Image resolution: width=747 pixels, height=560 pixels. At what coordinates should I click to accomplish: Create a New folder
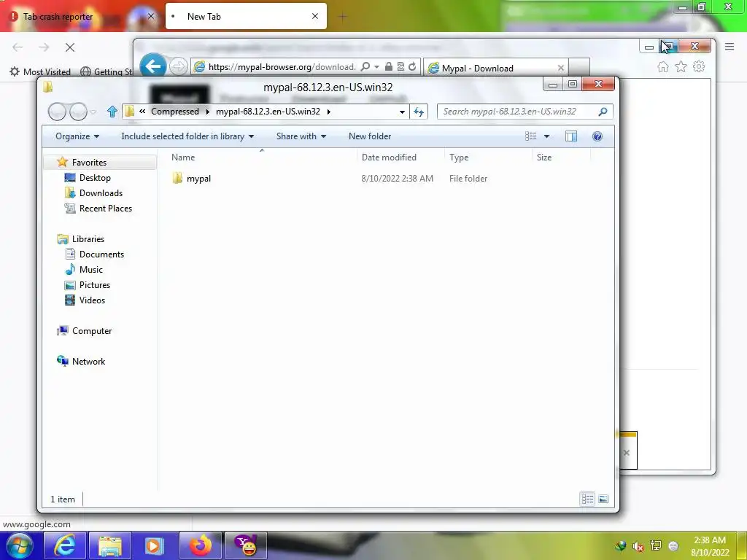click(370, 136)
